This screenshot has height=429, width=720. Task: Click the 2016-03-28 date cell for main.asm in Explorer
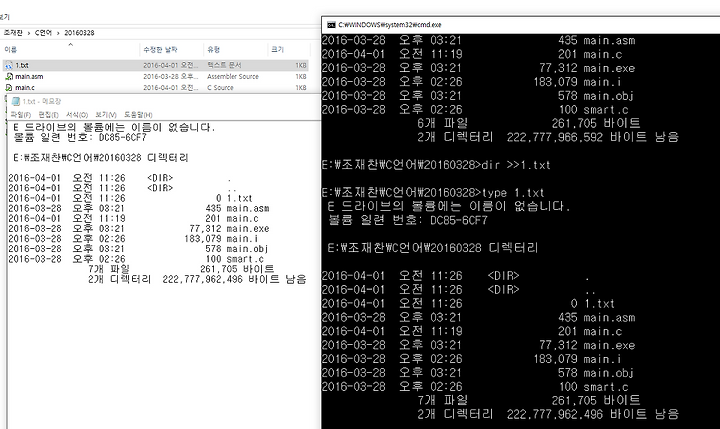coord(171,77)
